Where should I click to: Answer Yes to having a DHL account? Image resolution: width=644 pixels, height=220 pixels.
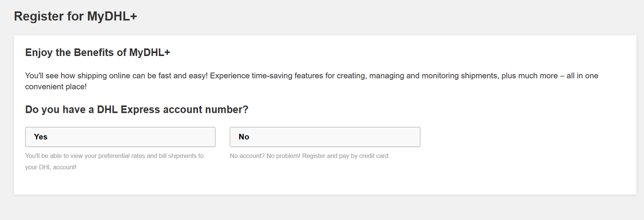tap(120, 137)
